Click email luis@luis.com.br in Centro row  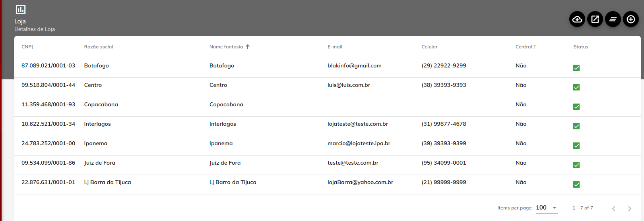pos(349,85)
